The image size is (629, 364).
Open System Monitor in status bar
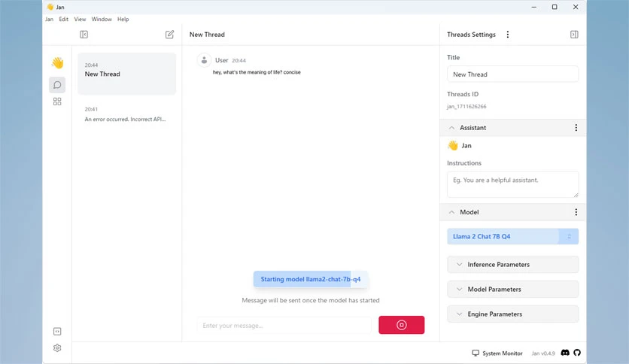497,353
